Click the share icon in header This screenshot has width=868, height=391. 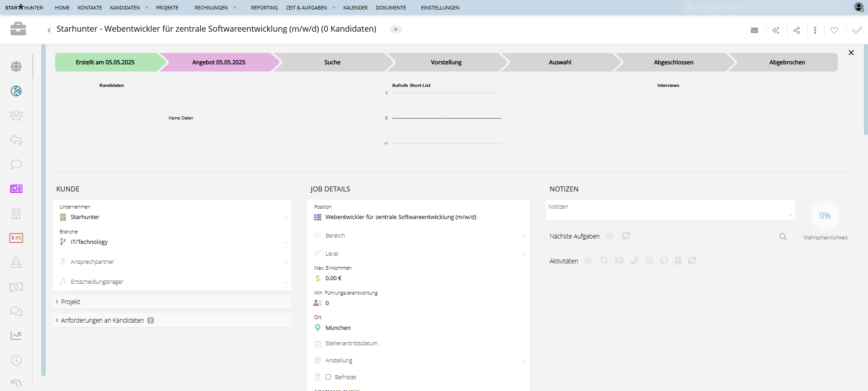tap(797, 30)
